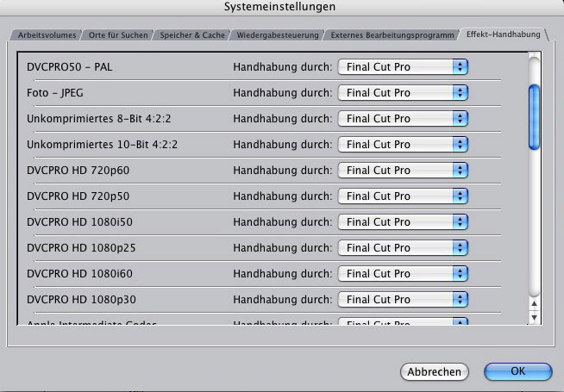The width and height of the screenshot is (564, 392).
Task: Open DVCPRO HD 720p60 handling dropdown
Action: tap(402, 170)
